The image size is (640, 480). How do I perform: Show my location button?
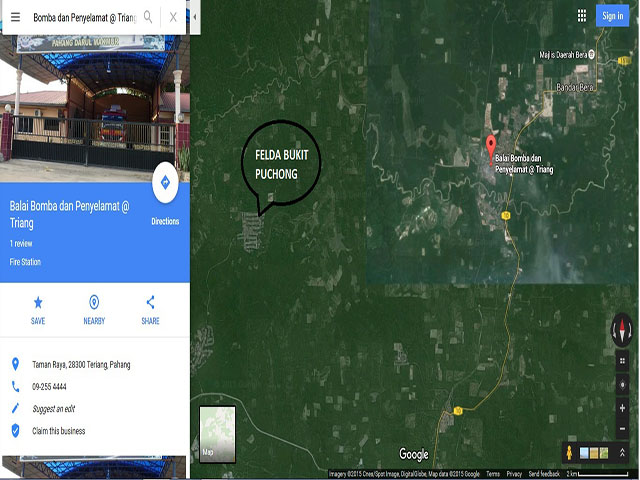(x=622, y=385)
